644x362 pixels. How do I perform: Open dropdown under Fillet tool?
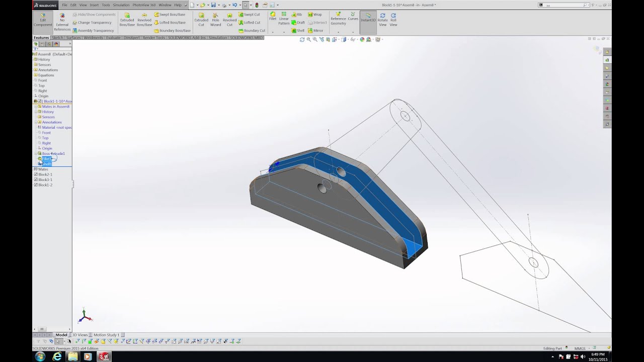[x=273, y=32]
